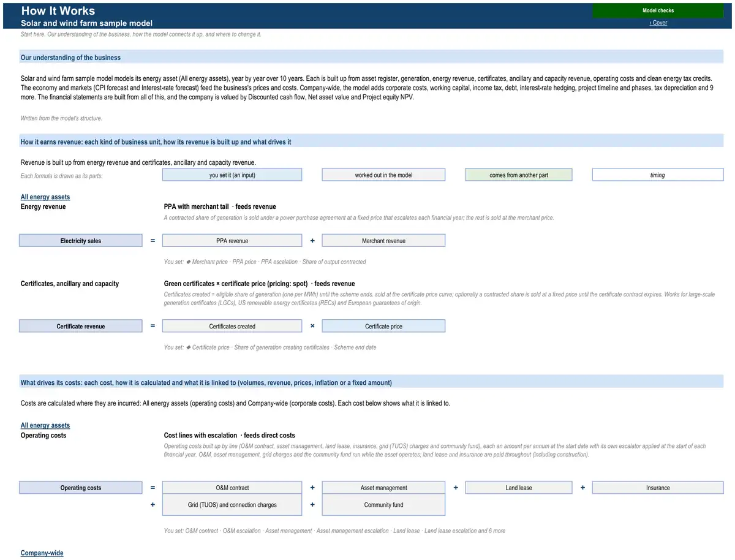Select Grid (TUOS) and connection charges box
The height and width of the screenshot is (560, 735).
coord(232,505)
